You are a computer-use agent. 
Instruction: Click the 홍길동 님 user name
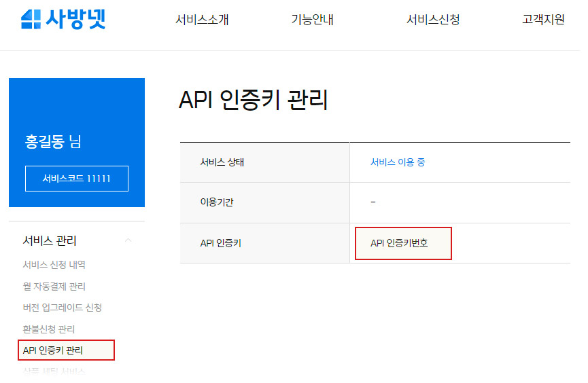[x=53, y=142]
